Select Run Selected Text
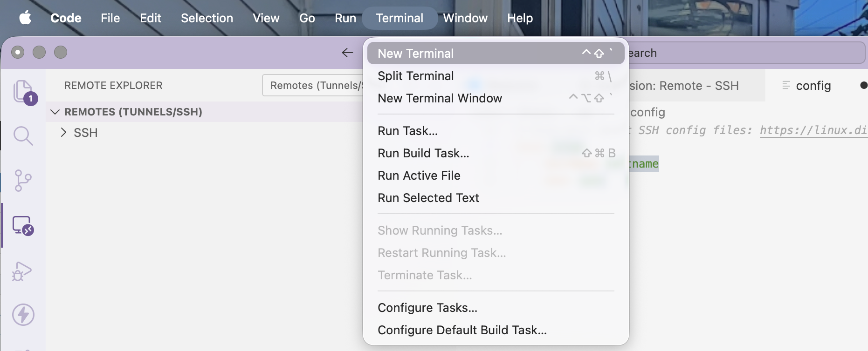 496,198
